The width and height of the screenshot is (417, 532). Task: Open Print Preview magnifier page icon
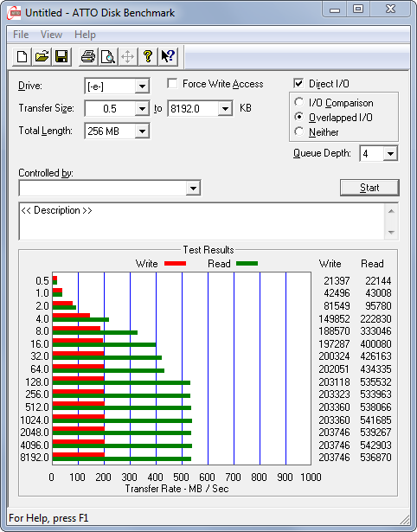tap(108, 56)
